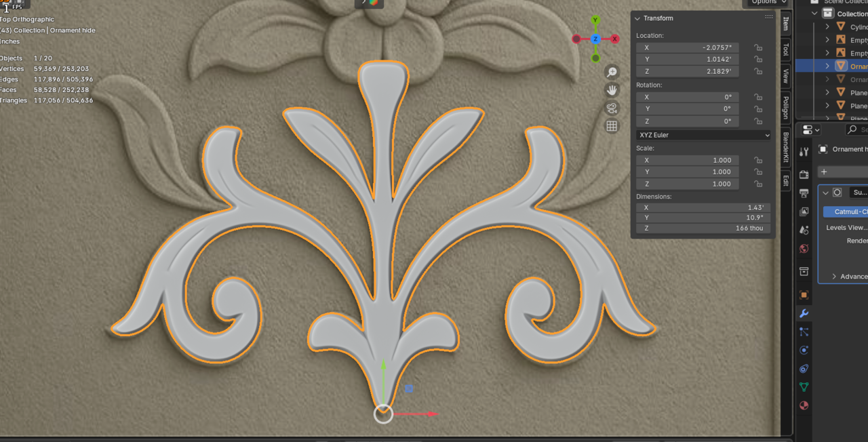Click the Location X value field
Viewport: 868px width, 442px height.
(688, 47)
